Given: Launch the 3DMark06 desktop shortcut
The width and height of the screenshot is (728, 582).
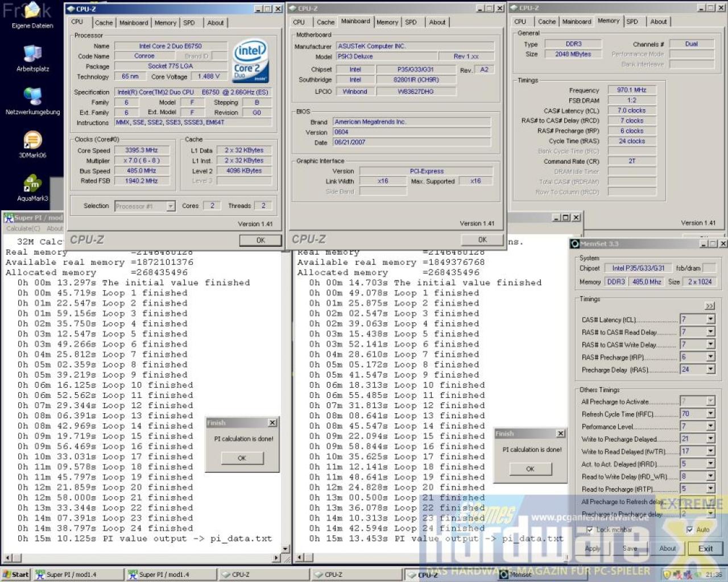Looking at the screenshot, I should tap(32, 144).
